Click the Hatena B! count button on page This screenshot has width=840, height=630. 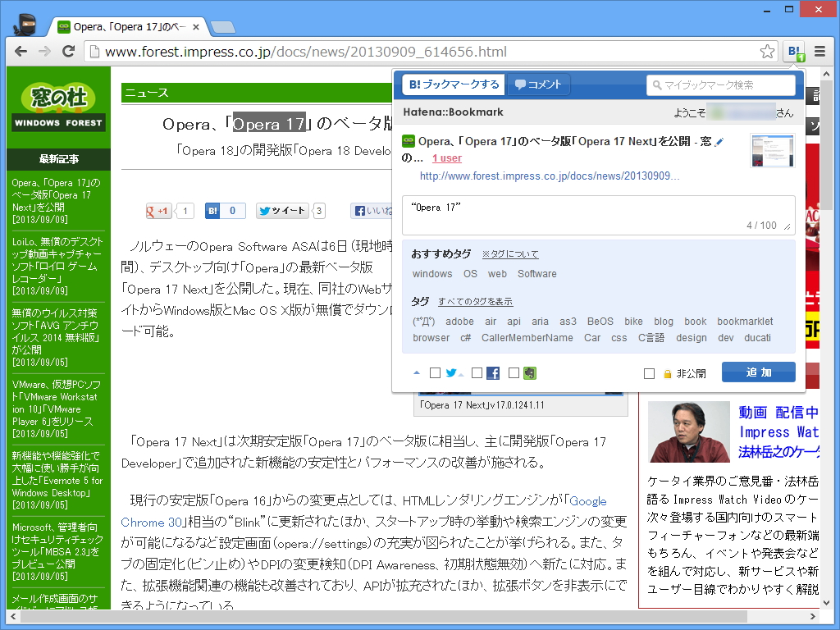pos(225,211)
